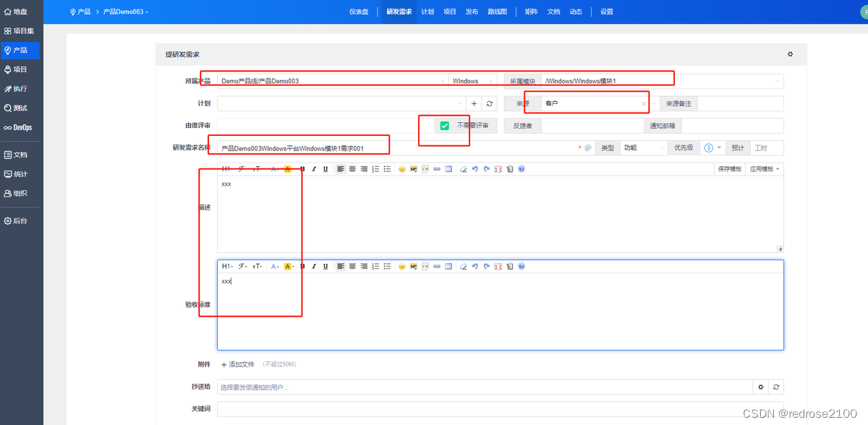This screenshot has width=868, height=425.
Task: Insert hyperlink in 描述 editor toolbar
Action: point(437,168)
